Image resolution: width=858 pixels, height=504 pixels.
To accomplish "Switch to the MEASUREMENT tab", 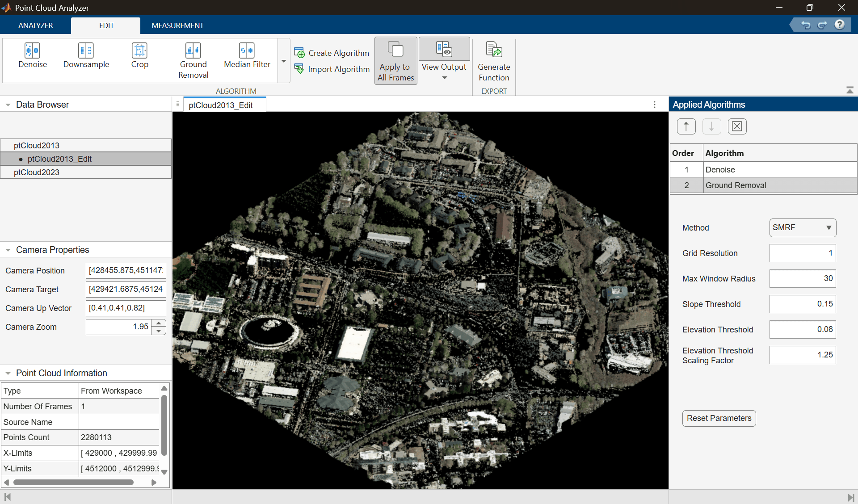I will [177, 25].
